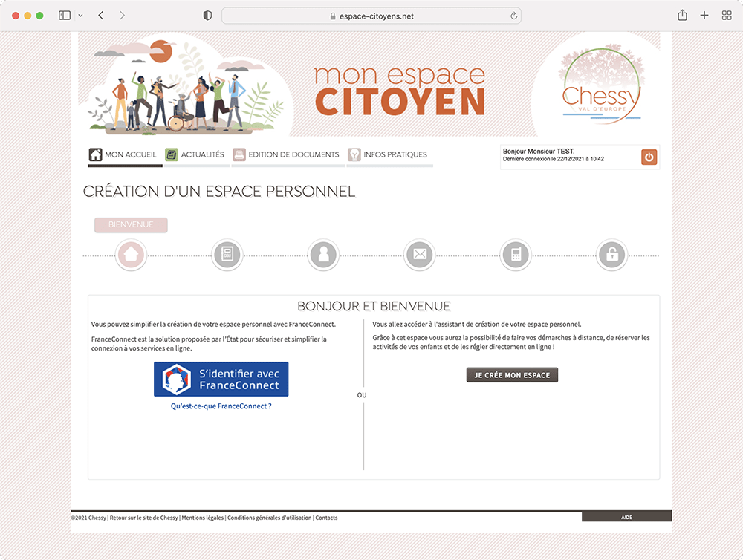Select the envelope email step icon
The height and width of the screenshot is (560, 743).
419,255
